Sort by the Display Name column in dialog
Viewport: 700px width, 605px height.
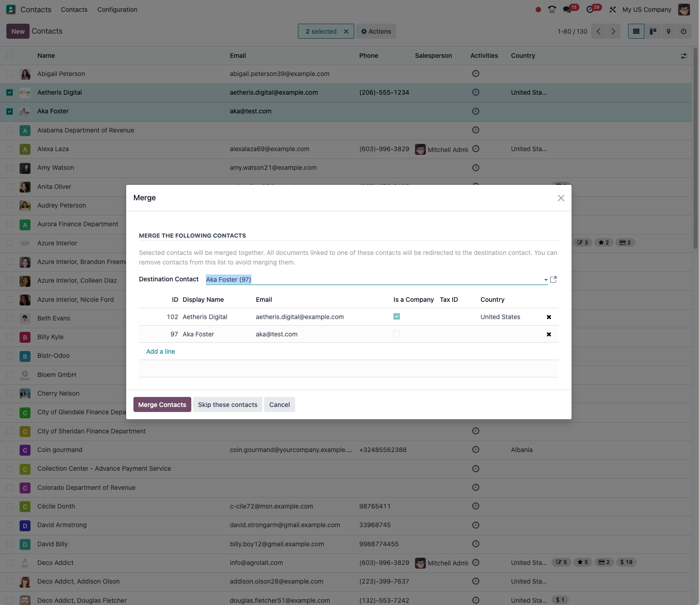[203, 300]
